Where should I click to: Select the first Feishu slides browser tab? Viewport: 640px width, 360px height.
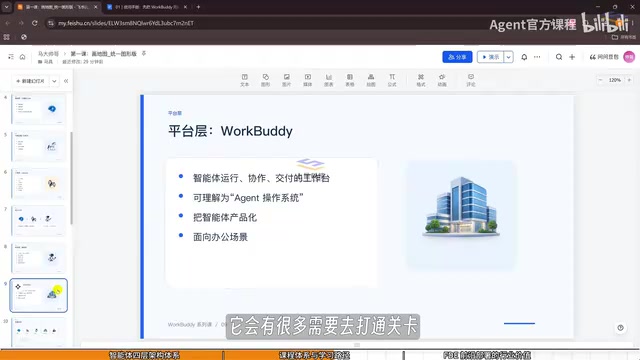[x=56, y=7]
